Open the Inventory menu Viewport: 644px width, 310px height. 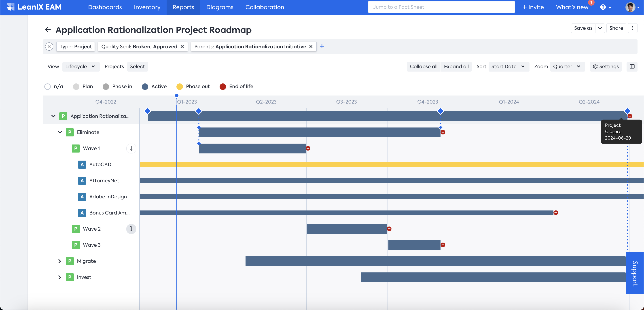[147, 7]
